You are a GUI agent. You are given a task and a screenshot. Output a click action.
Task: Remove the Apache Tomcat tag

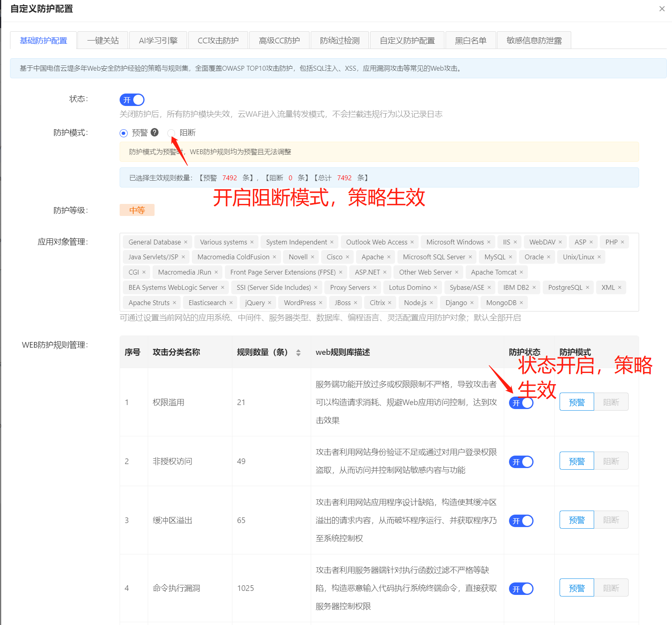coord(521,272)
